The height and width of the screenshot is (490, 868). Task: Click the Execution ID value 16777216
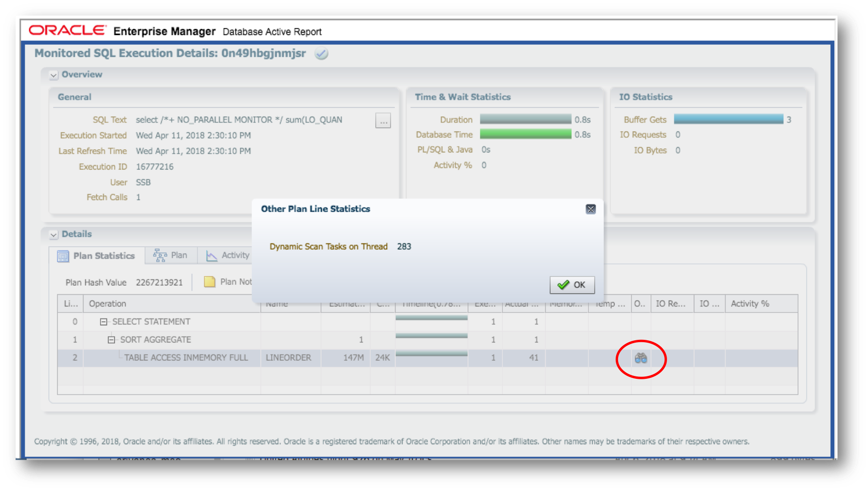[155, 167]
